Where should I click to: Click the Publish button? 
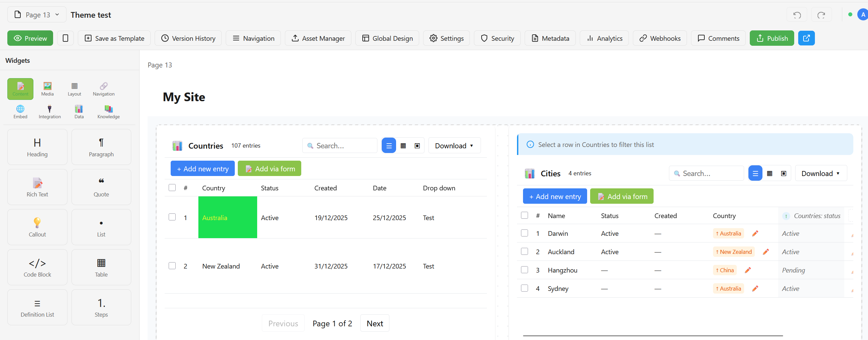coord(771,38)
